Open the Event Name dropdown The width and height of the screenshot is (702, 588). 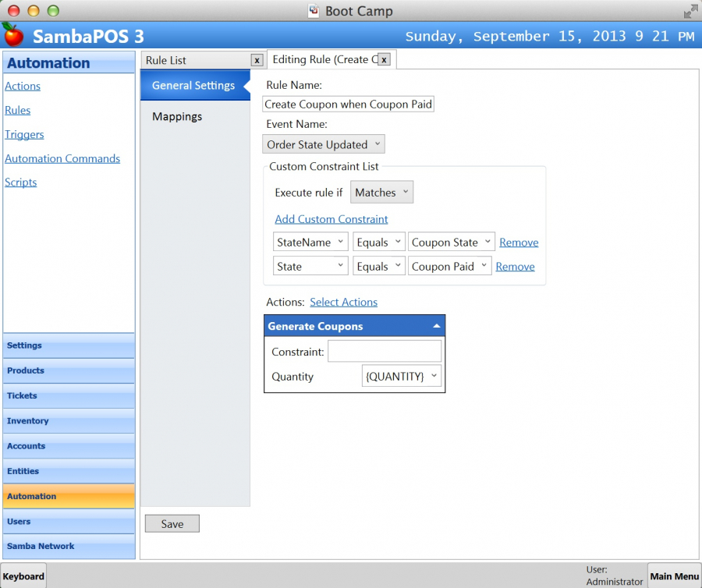324,144
